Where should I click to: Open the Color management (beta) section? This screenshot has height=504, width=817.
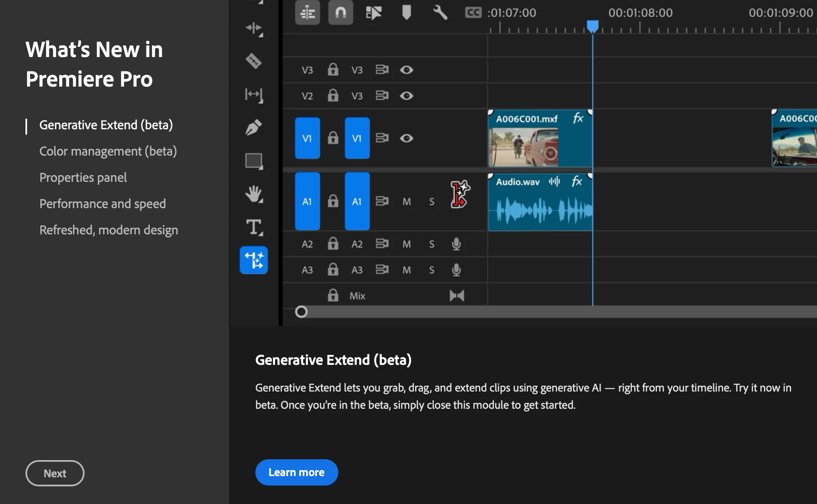[x=108, y=151]
